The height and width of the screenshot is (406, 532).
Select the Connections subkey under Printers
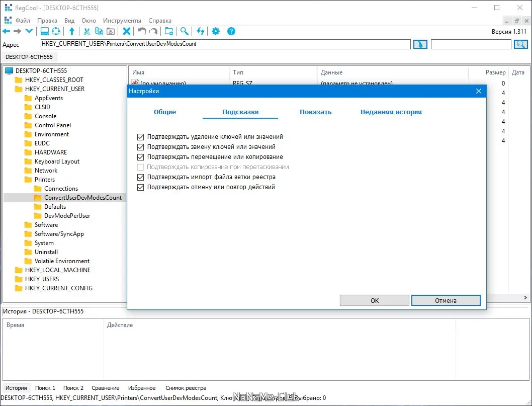pyautogui.click(x=61, y=188)
